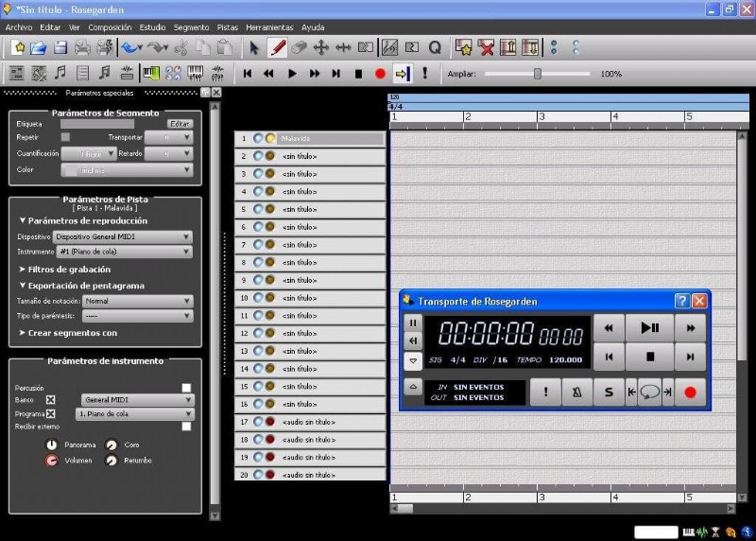This screenshot has height=541, width=756.
Task: Toggle the Percusión checkbox
Action: (186, 388)
